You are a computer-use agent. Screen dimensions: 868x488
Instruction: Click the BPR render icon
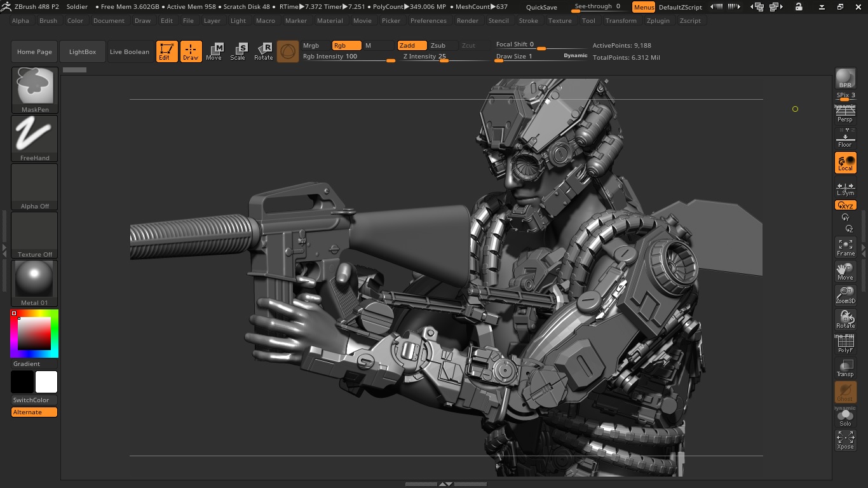click(845, 79)
